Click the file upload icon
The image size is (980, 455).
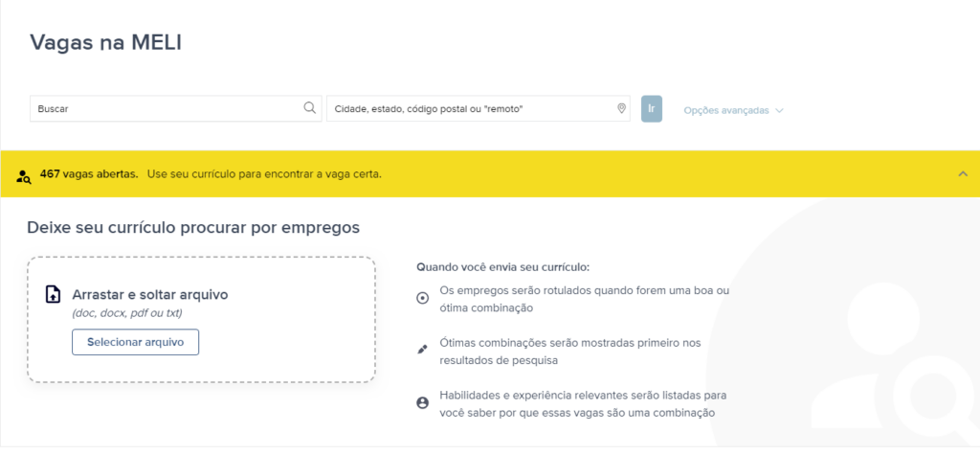click(54, 294)
